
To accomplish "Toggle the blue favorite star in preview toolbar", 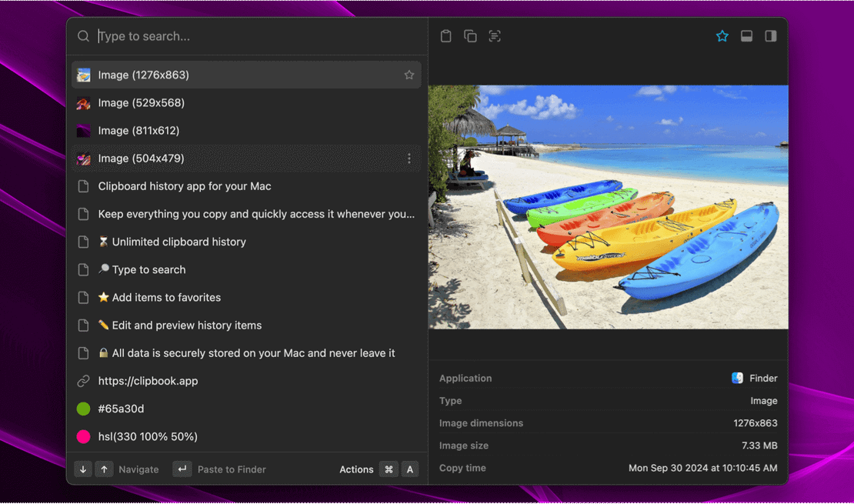I will tap(722, 36).
